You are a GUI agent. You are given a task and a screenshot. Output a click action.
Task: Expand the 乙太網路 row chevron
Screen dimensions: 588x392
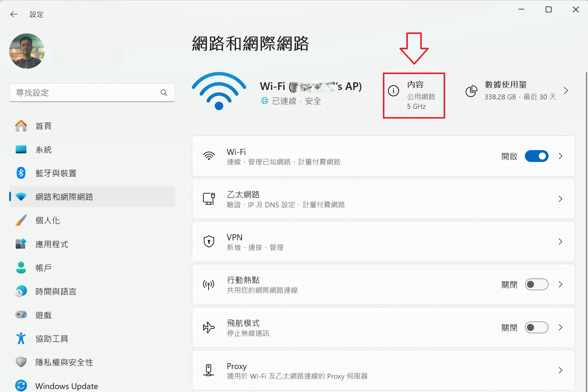[560, 199]
